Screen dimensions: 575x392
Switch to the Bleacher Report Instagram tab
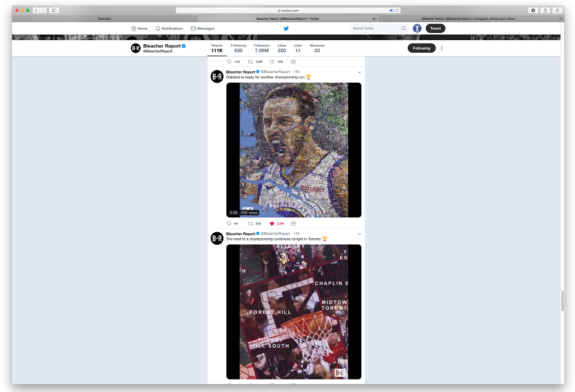(468, 19)
